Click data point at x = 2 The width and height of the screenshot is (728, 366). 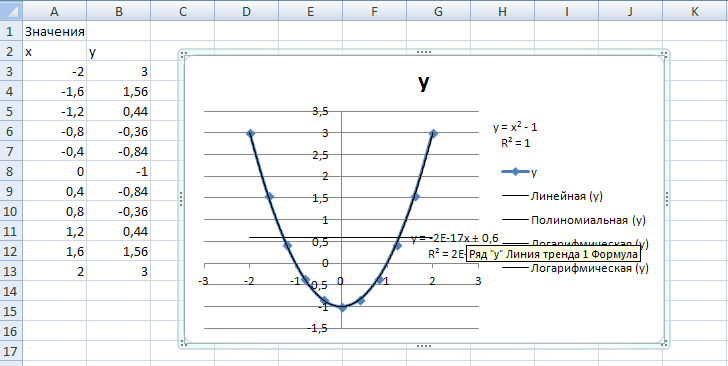click(433, 133)
